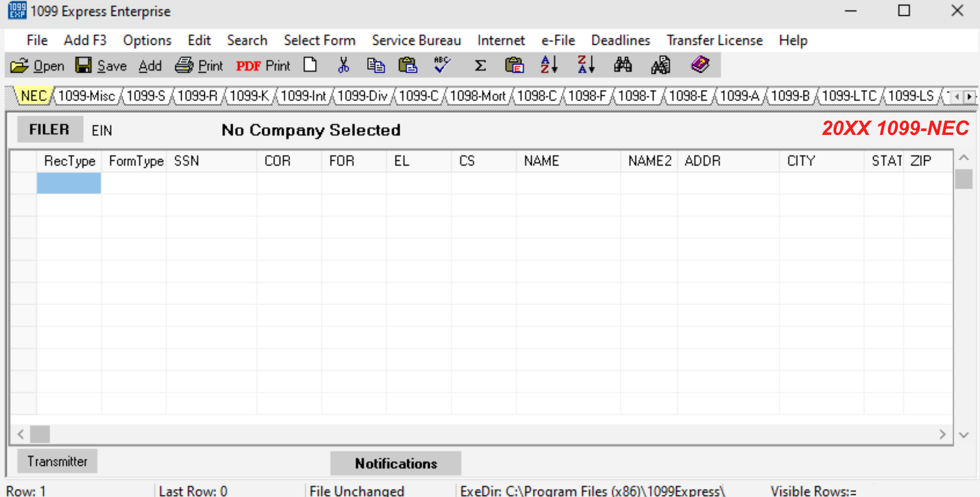Switch to the NEC form tab
This screenshot has height=497, width=980.
pyautogui.click(x=34, y=96)
